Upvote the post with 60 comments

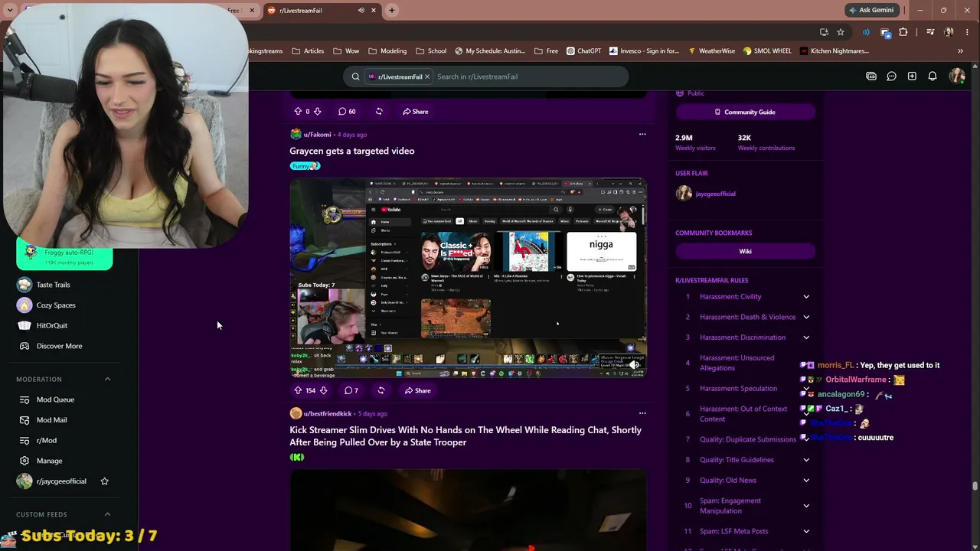click(x=298, y=112)
